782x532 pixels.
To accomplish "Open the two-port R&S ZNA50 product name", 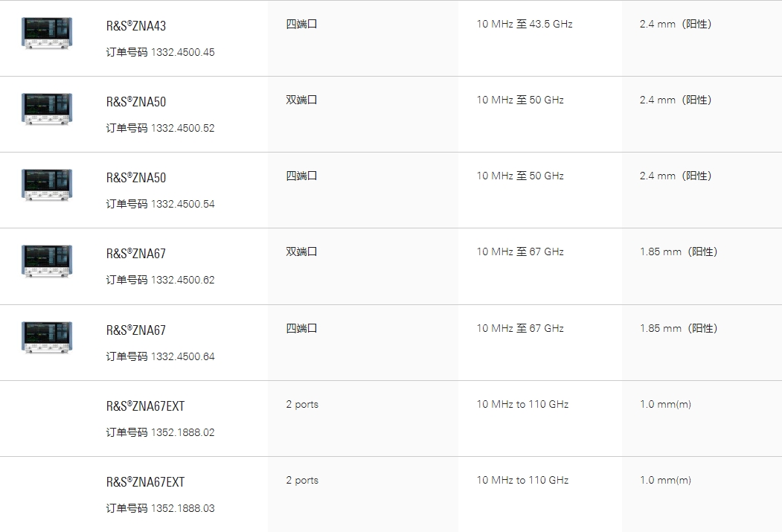I will [135, 102].
